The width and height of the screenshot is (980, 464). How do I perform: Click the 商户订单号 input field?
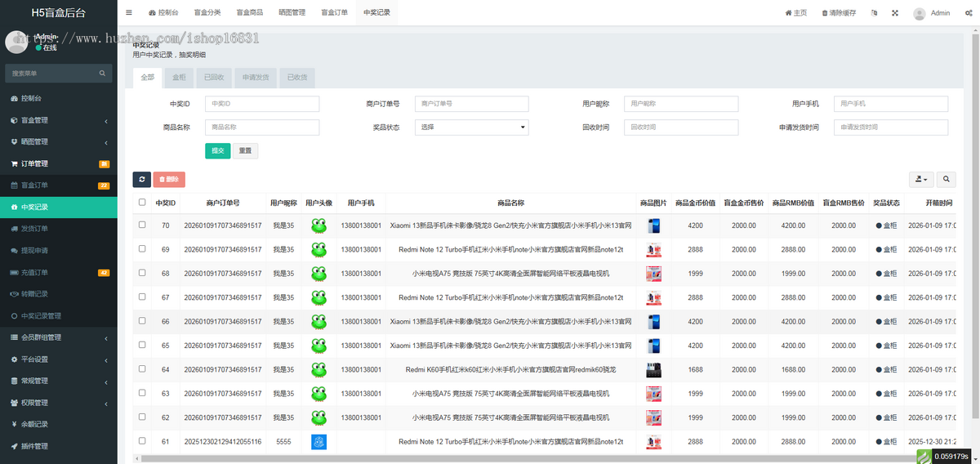coord(472,104)
